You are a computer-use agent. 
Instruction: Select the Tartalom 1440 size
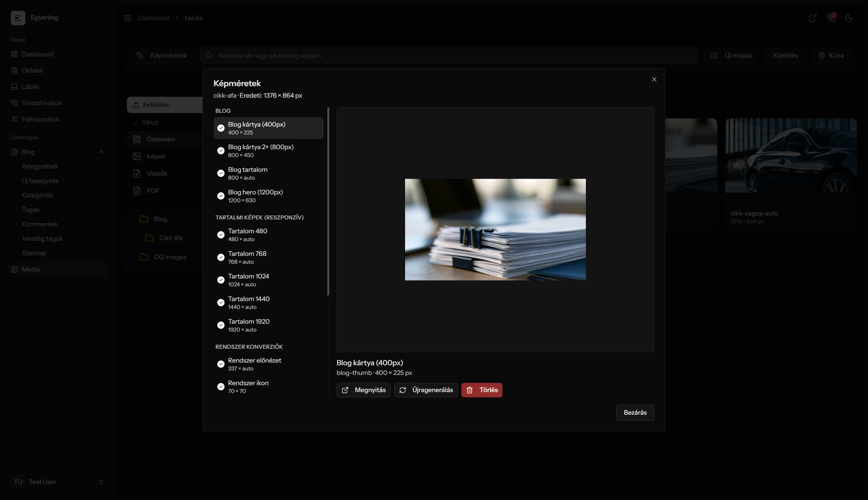pos(269,303)
